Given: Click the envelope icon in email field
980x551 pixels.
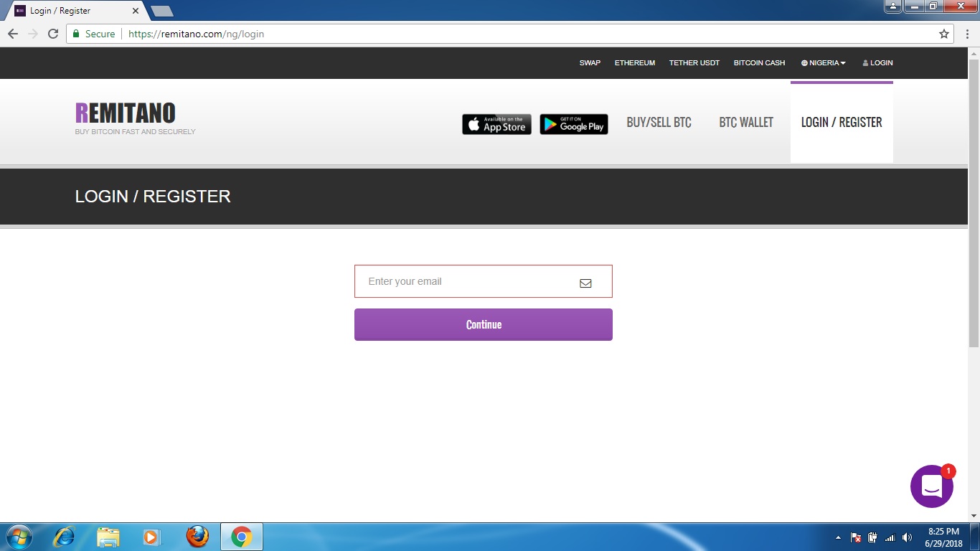Looking at the screenshot, I should pyautogui.click(x=585, y=283).
